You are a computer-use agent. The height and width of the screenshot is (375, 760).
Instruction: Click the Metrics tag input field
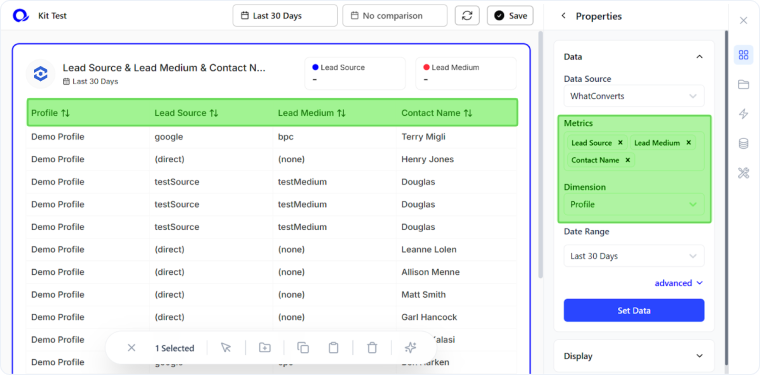click(633, 151)
